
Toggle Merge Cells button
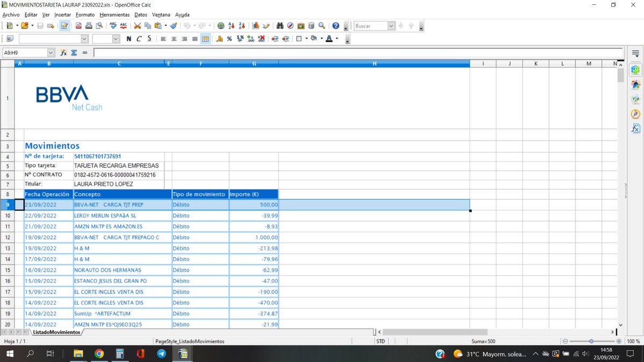(206, 39)
